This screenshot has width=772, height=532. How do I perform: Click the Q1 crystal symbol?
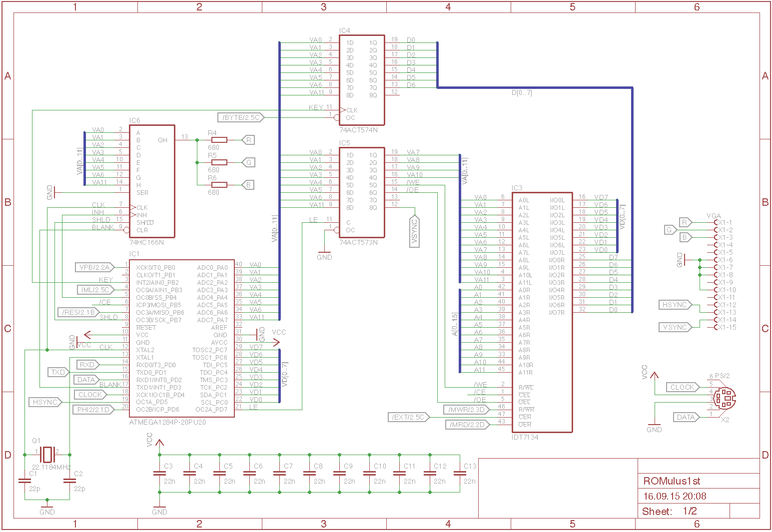coord(47,455)
